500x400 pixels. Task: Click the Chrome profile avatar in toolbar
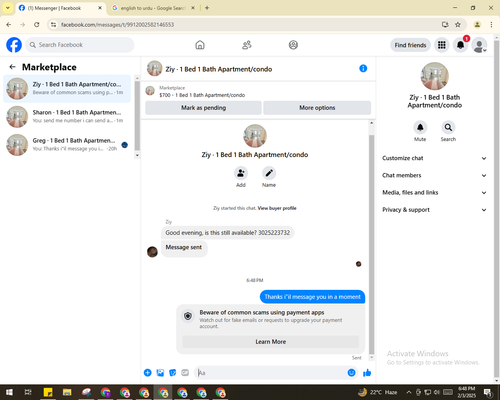[477, 24]
